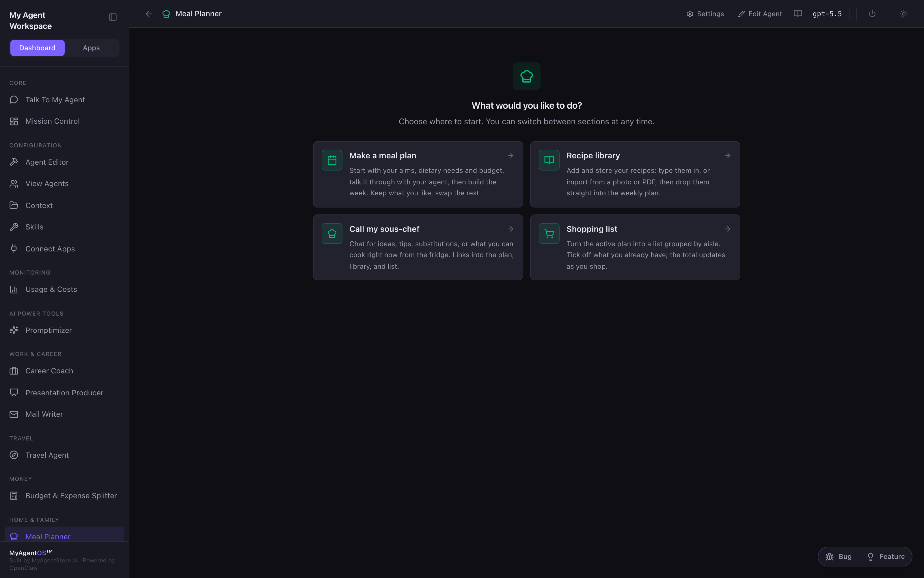Click the arrow on Recipe library card

point(728,155)
